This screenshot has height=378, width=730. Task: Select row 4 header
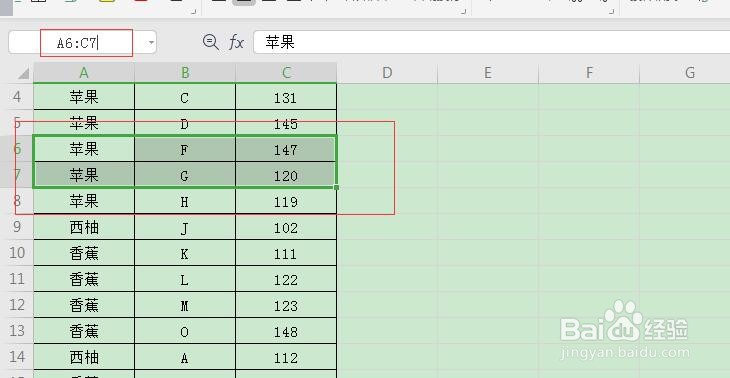[x=17, y=97]
